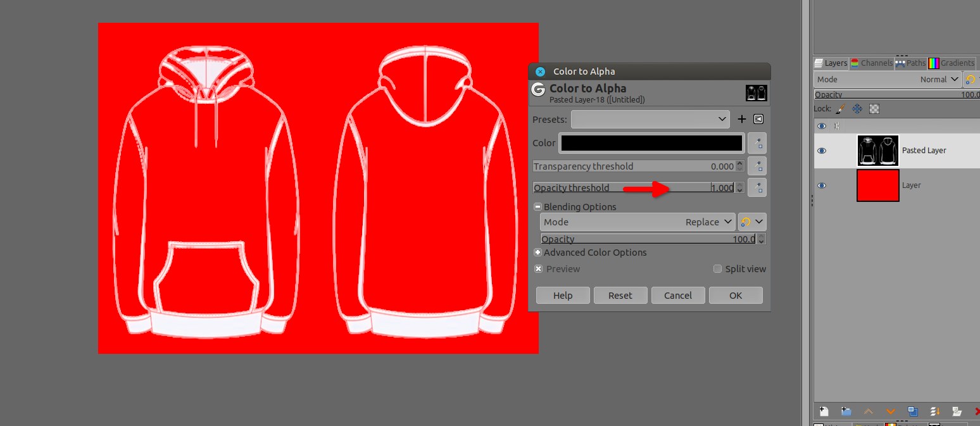980x426 pixels.
Task: Click the Help button
Action: [x=563, y=296]
